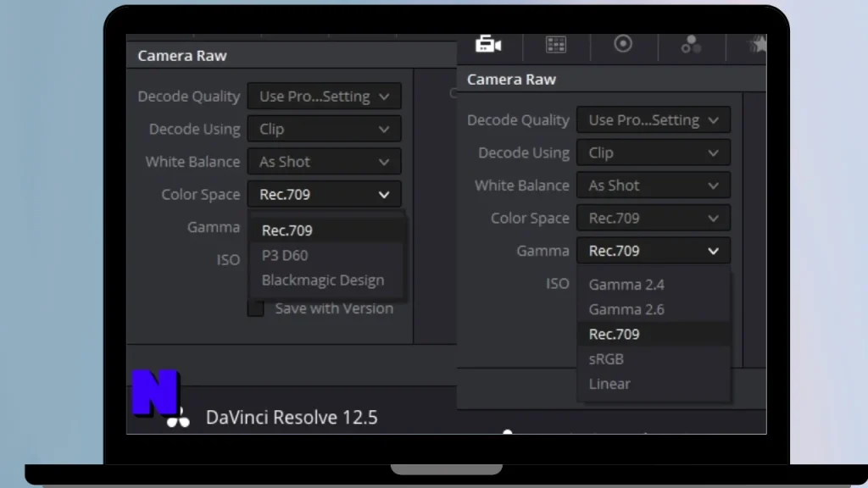Screen dimensions: 868x488
Task: Click left panel ISO label
Action: pyautogui.click(x=228, y=259)
